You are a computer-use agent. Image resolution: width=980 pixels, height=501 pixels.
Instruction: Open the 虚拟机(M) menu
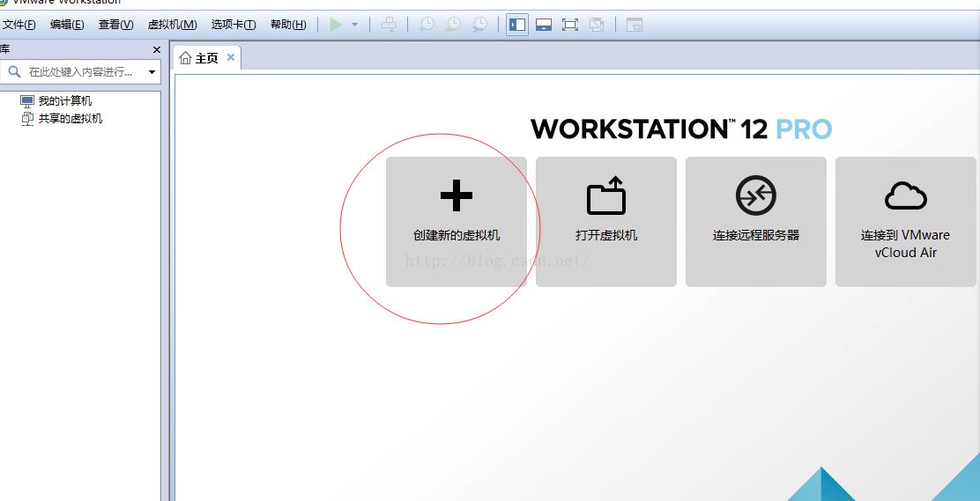[x=172, y=25]
